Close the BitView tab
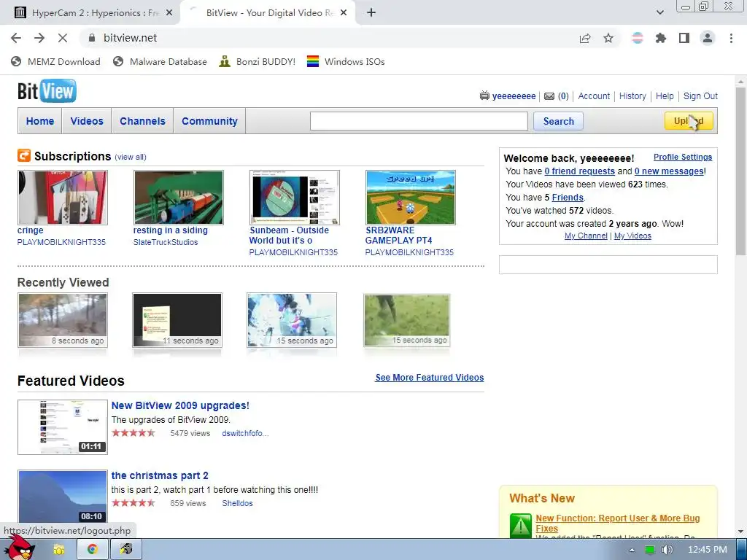 pyautogui.click(x=344, y=13)
